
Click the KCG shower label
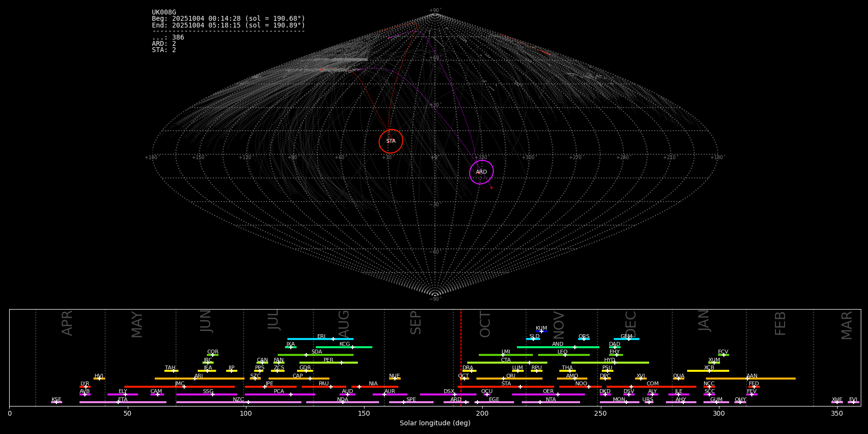tap(345, 344)
